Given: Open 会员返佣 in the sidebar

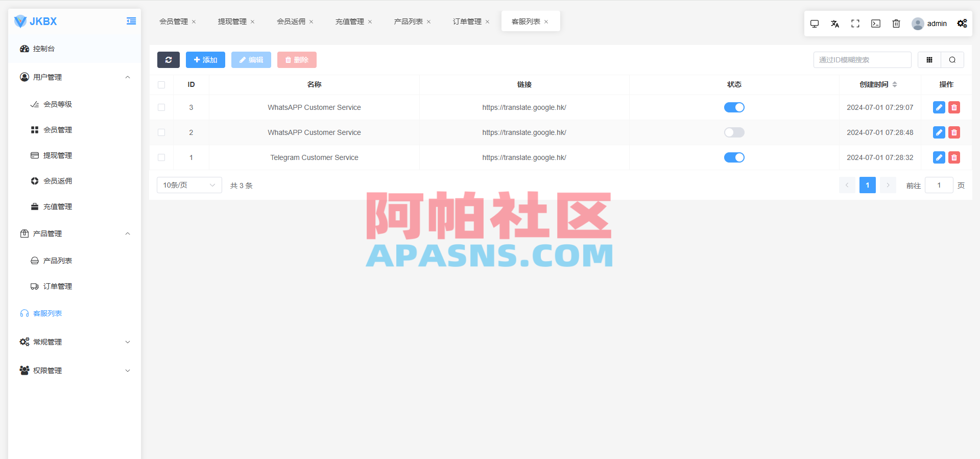Looking at the screenshot, I should [x=75, y=181].
